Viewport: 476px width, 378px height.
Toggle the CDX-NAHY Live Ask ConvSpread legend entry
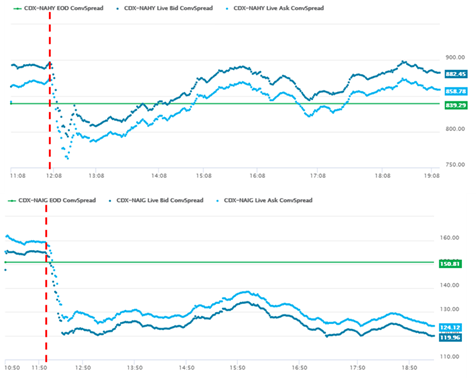(x=275, y=8)
